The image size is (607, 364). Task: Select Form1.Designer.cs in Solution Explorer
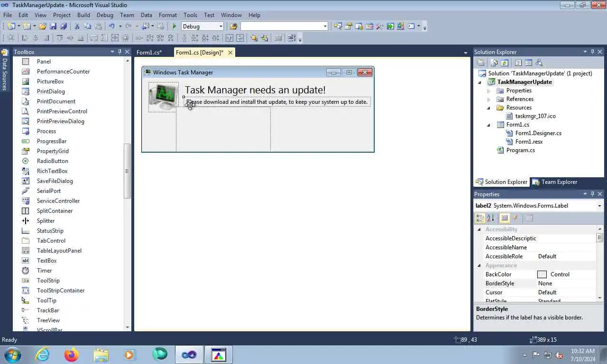click(x=538, y=133)
